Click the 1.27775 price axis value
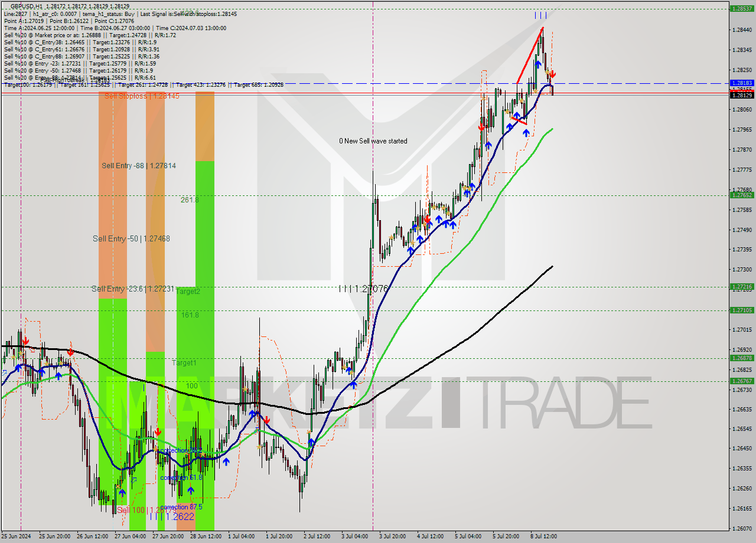The height and width of the screenshot is (543, 756). pos(742,170)
